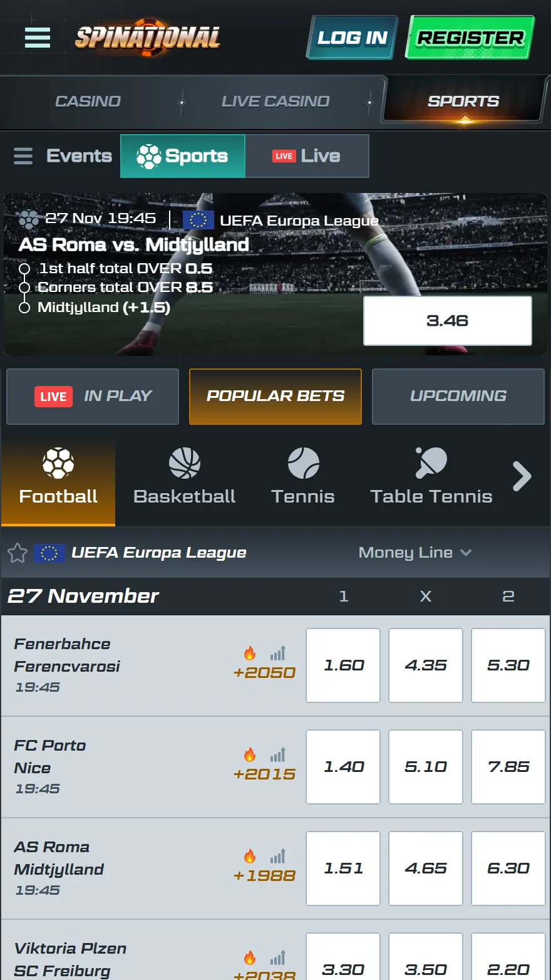Select the 3.46 combo bet odds
Image resolution: width=551 pixels, height=980 pixels.
pos(446,321)
